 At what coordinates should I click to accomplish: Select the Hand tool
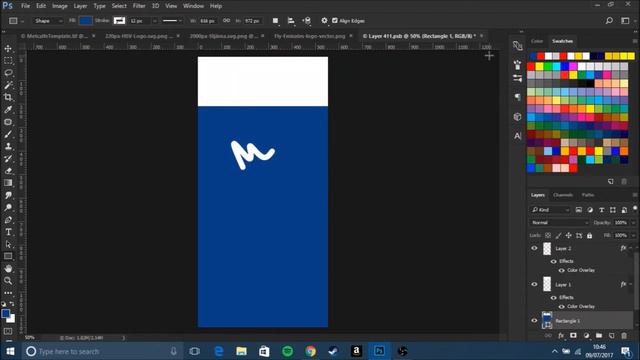(x=8, y=269)
